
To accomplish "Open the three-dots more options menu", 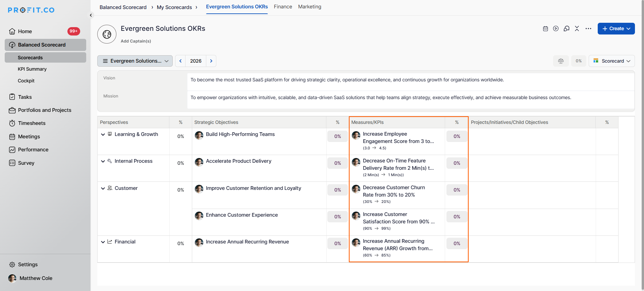I will (588, 29).
